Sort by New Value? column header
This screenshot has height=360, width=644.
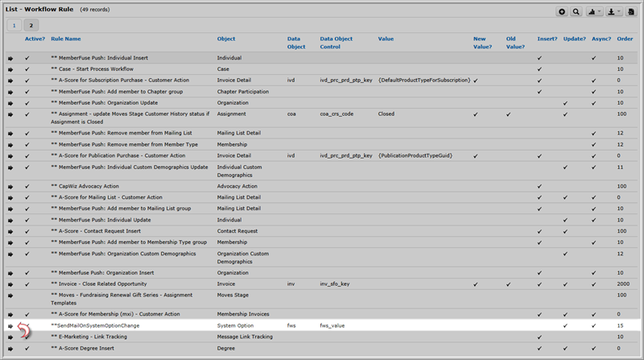tap(482, 43)
